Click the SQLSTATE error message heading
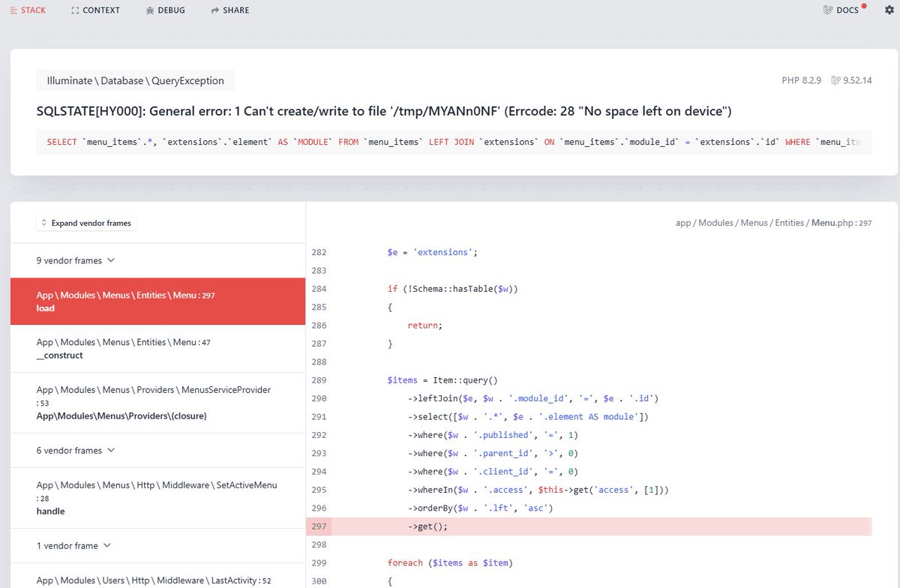Image resolution: width=900 pixels, height=588 pixels. pos(384,111)
